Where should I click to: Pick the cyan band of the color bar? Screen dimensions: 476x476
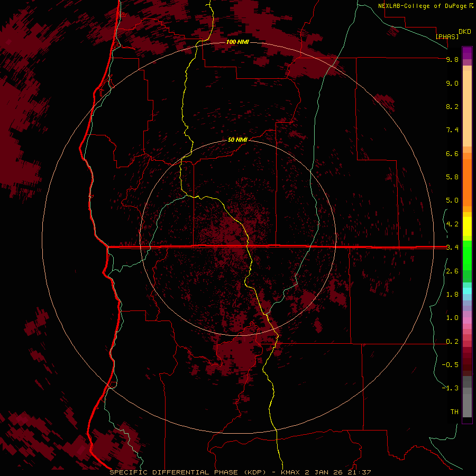click(x=467, y=291)
